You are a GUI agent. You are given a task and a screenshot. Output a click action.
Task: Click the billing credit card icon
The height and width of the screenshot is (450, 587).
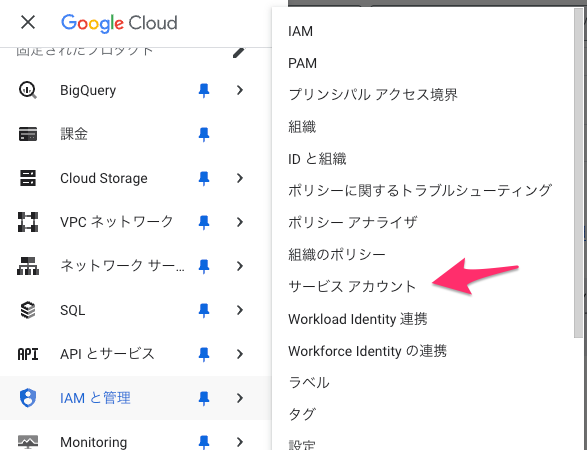pyautogui.click(x=28, y=134)
